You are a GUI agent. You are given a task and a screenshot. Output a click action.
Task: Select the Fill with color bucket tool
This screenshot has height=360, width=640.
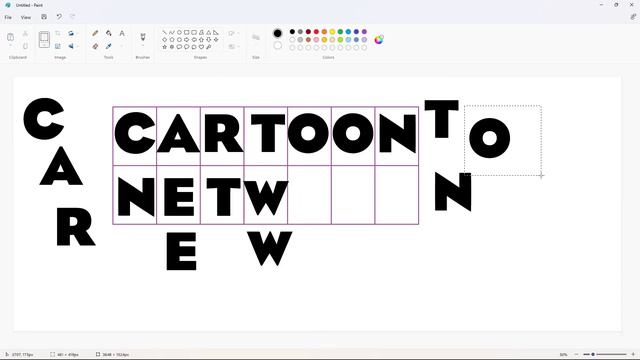click(x=109, y=33)
